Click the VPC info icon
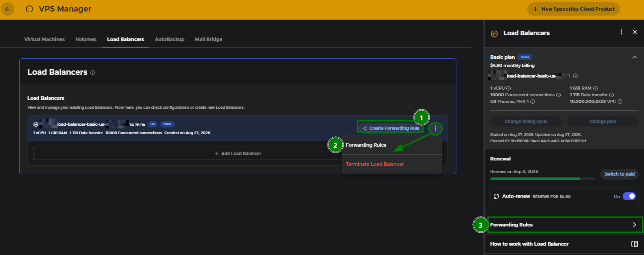This screenshot has width=644, height=255. click(x=620, y=102)
